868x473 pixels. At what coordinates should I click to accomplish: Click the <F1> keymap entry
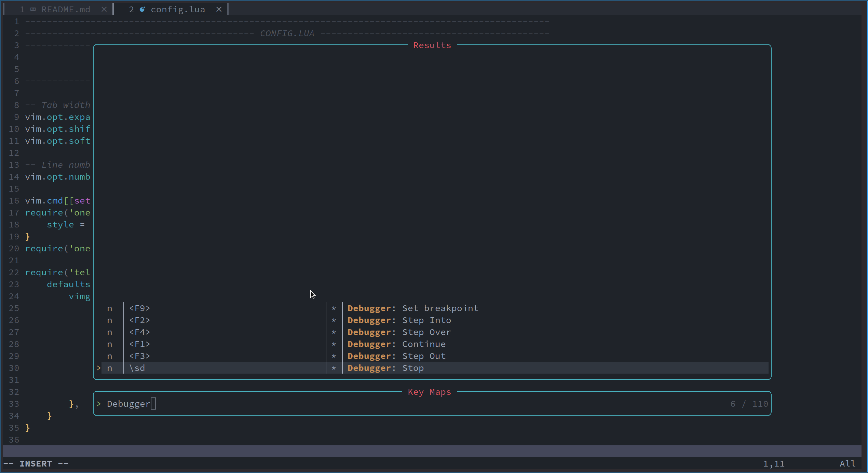139,344
